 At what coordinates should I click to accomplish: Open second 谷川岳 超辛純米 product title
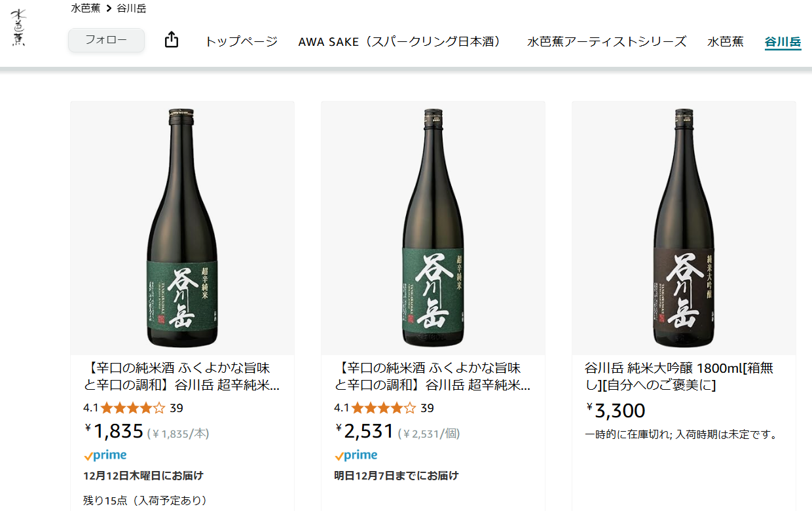[434, 377]
